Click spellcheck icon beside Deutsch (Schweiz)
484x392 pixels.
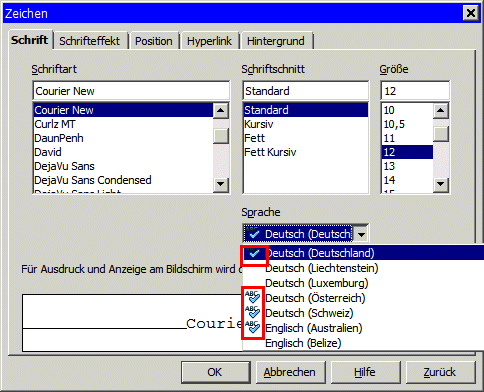[x=252, y=312]
